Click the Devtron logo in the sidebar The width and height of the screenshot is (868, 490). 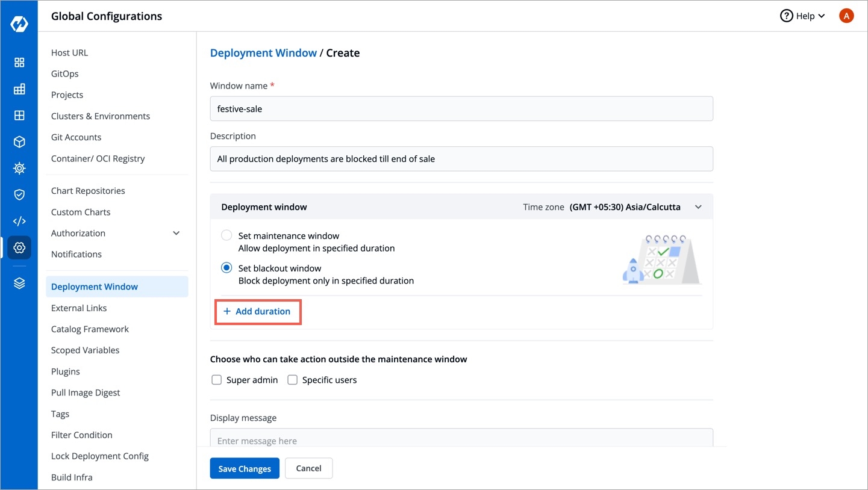[19, 25]
